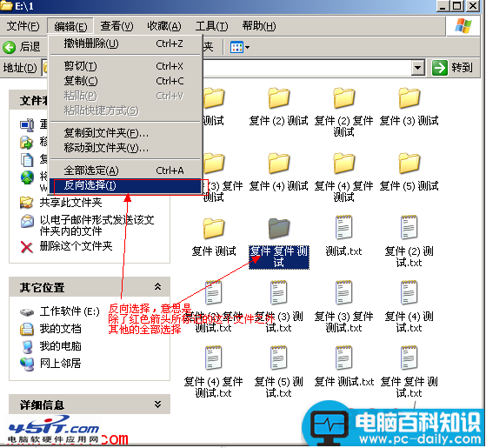Select the 复件 (4) 测试.txt file icon
The width and height of the screenshot is (486, 448).
pyautogui.click(x=409, y=292)
